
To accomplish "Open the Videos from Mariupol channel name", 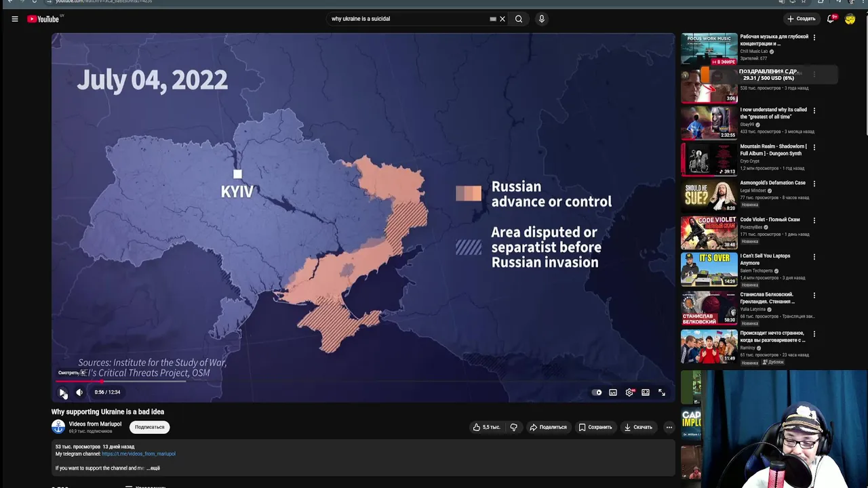I will tap(95, 424).
